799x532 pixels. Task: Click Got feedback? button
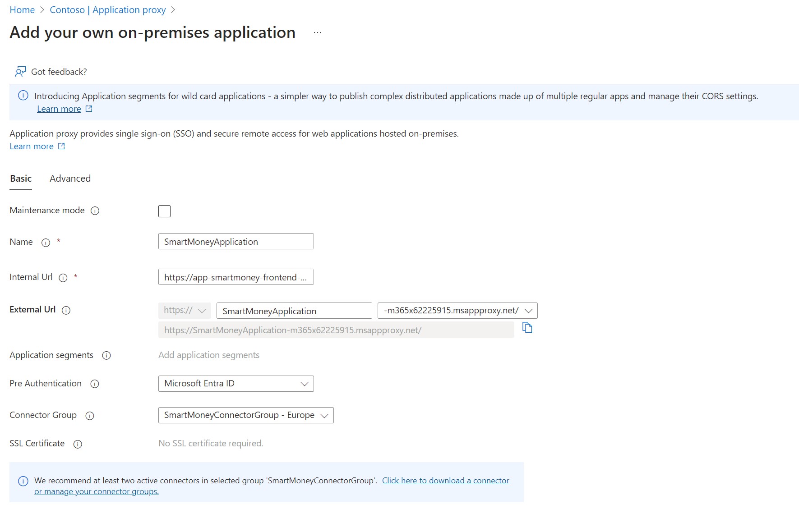[51, 72]
